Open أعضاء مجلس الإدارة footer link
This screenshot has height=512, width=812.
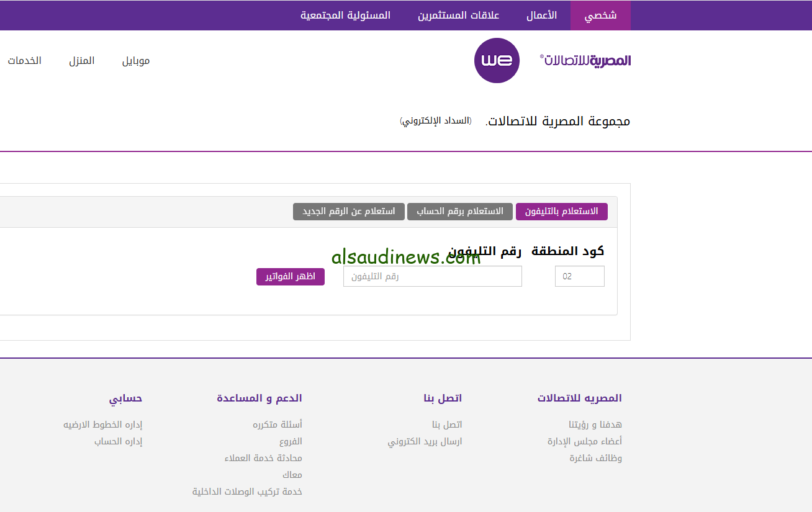(585, 441)
